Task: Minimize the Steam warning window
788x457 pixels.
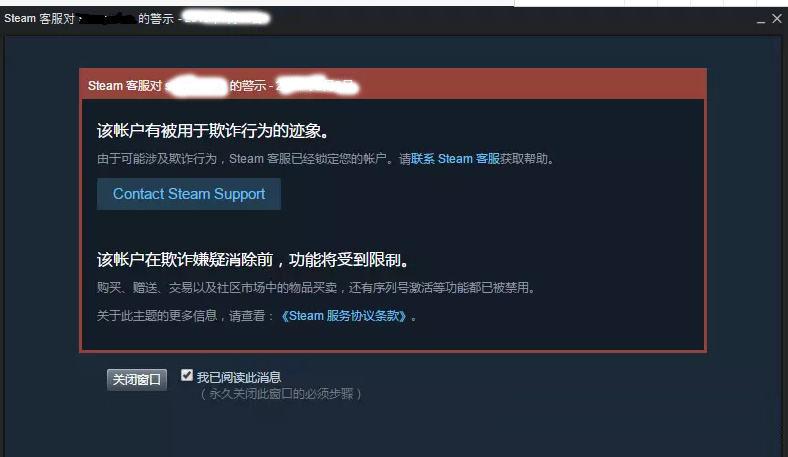Action: tap(761, 21)
